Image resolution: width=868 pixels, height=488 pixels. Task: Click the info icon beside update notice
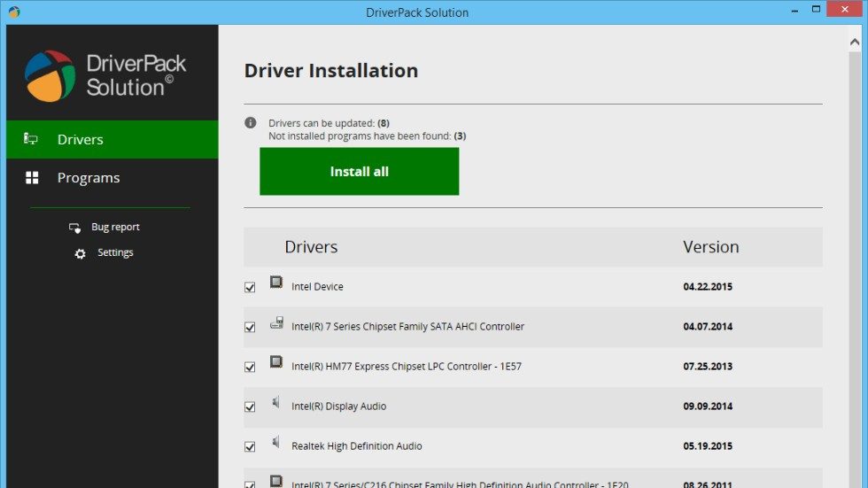pos(250,123)
